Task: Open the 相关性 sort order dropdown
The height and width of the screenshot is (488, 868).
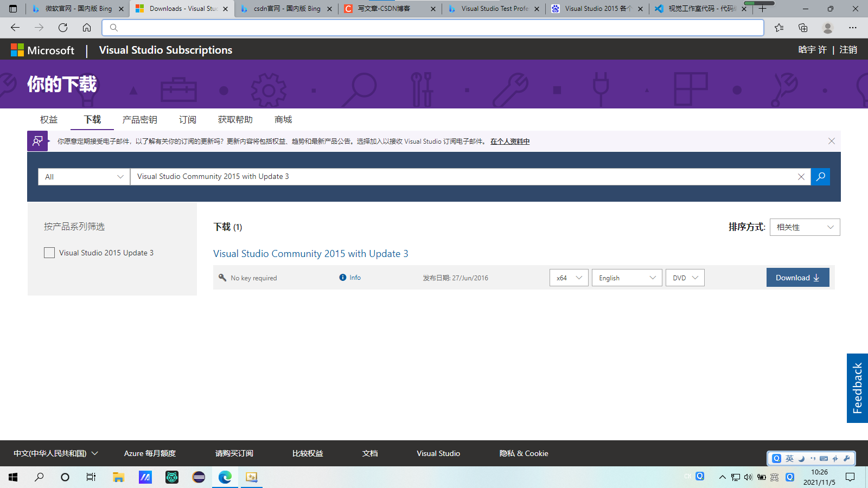Action: point(805,227)
